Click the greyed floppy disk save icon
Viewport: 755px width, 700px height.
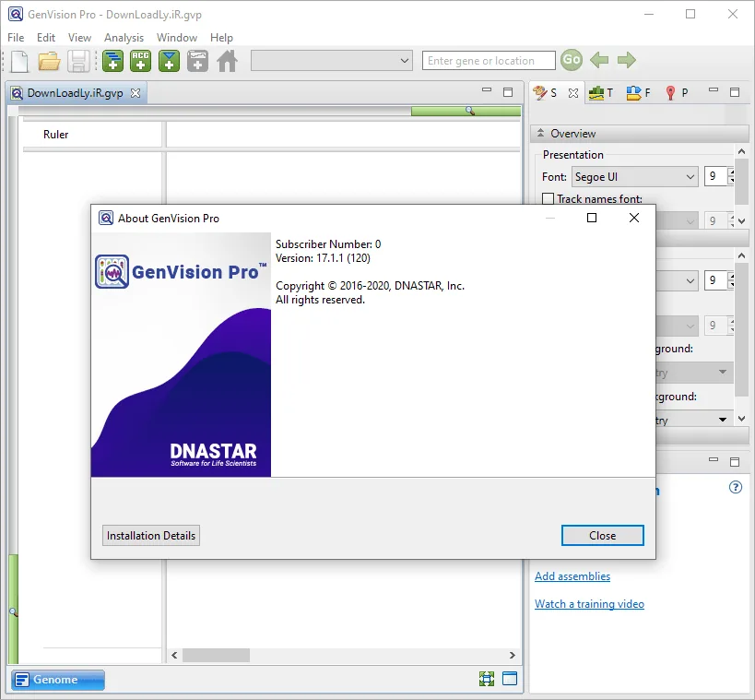(x=78, y=61)
